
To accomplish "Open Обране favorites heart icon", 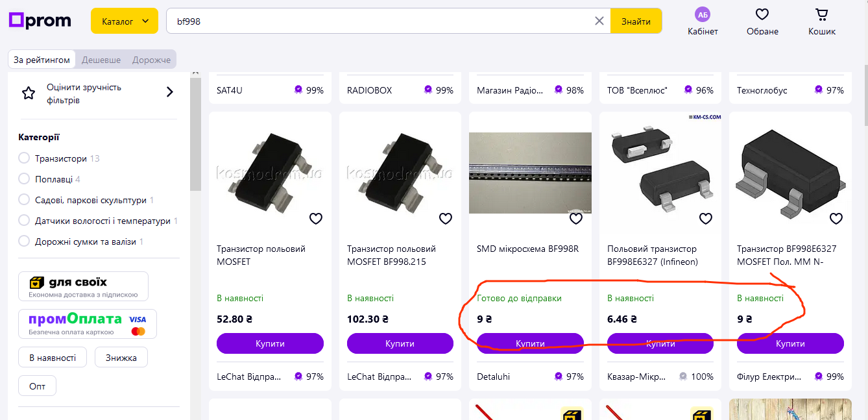I will 762,14.
